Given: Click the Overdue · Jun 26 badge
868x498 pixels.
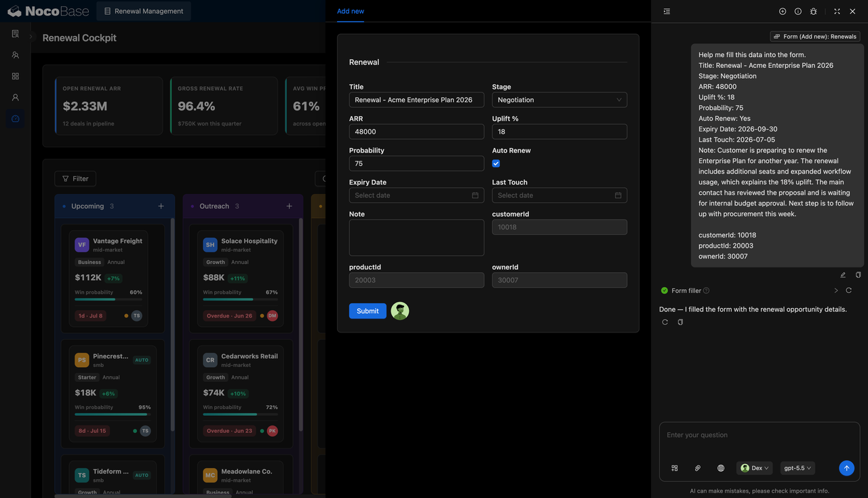Looking at the screenshot, I should [229, 315].
